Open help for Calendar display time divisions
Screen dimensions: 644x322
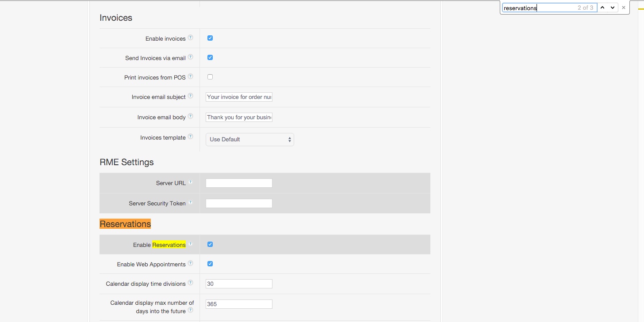[190, 283]
